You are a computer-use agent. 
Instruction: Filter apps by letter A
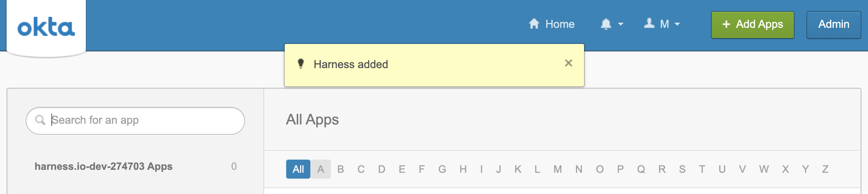pos(321,169)
